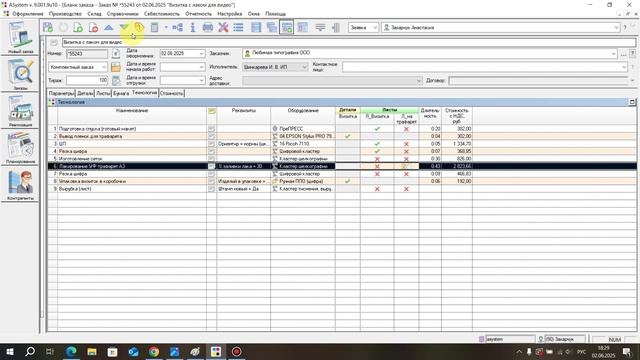Click the folder icon beside Комплексный заказ
640x360 pixels.
coord(116,67)
